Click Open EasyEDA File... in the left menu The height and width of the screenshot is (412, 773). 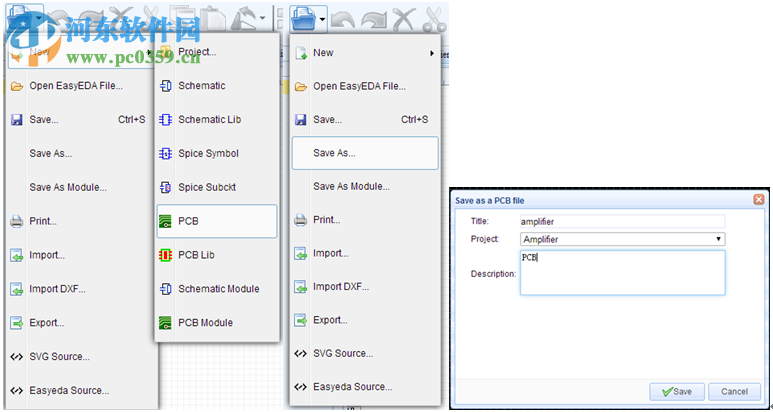(x=81, y=86)
